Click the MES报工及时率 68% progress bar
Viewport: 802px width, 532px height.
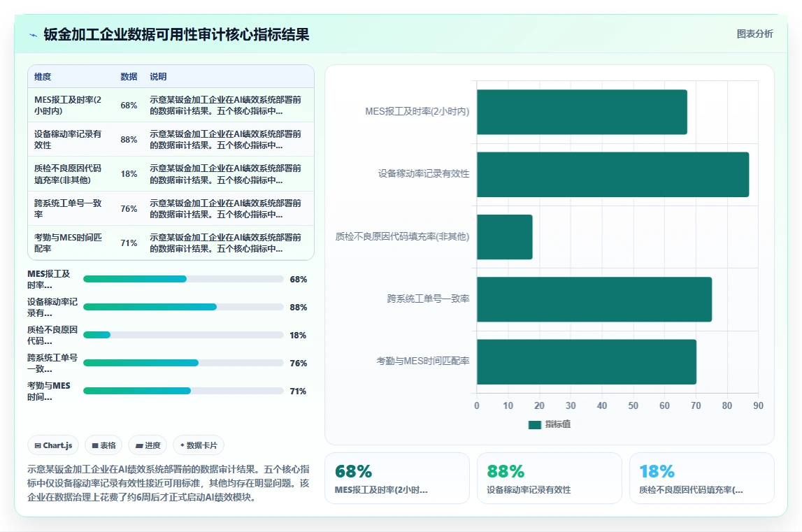coord(184,279)
